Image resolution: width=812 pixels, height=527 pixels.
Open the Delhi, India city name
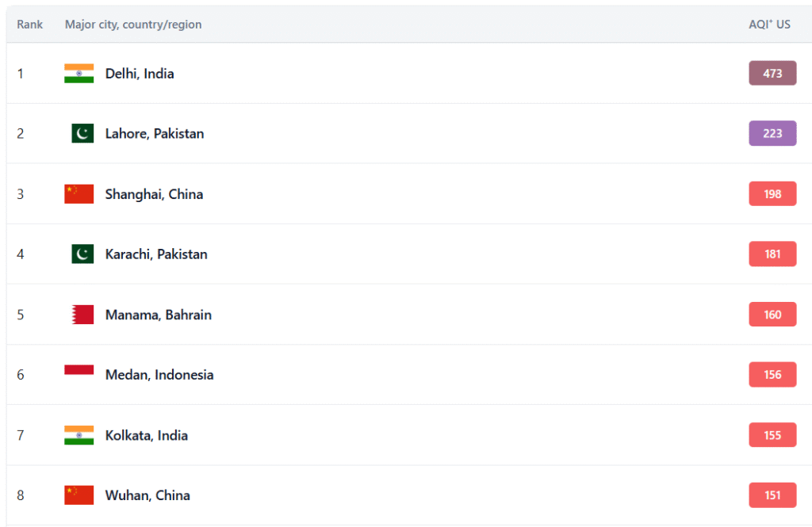pos(140,74)
